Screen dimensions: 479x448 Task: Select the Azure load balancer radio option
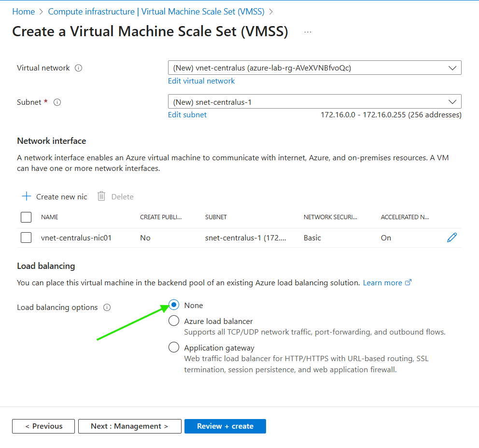click(174, 321)
